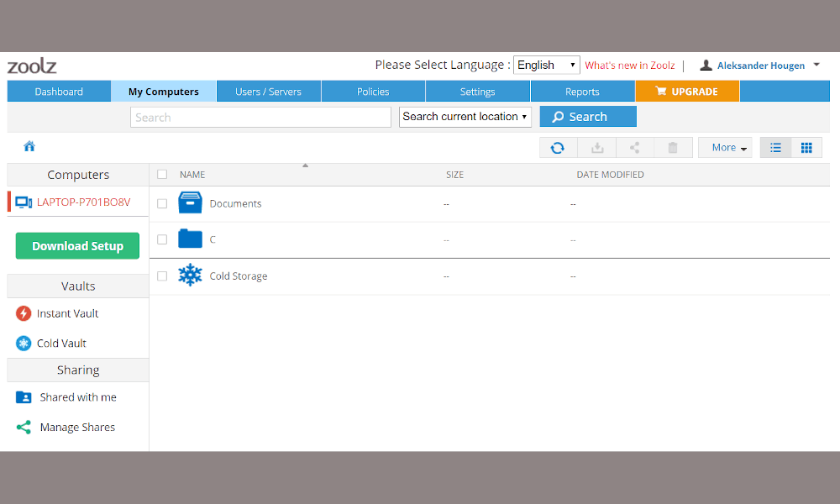Sort by NAME column header
The image size is (840, 504).
click(192, 175)
